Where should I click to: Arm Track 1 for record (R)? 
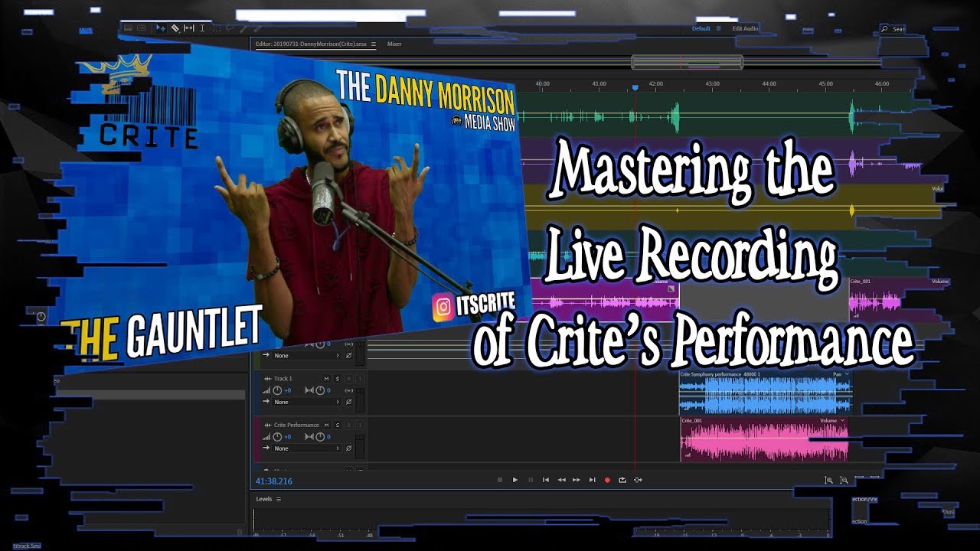348,379
